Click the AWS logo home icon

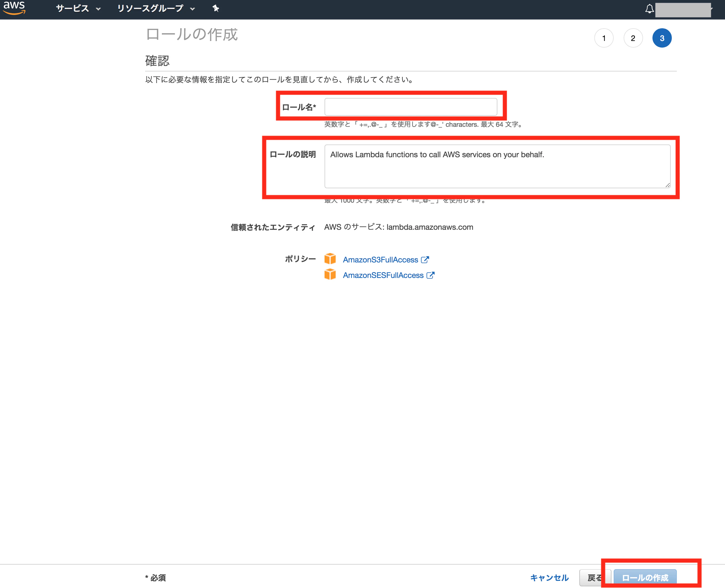click(14, 8)
